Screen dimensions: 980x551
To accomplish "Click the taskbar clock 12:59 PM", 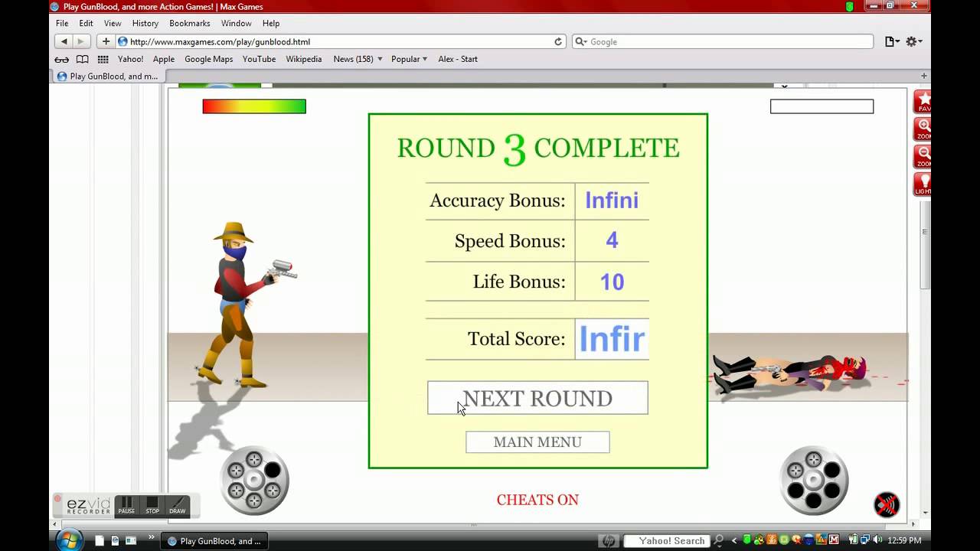I will (x=903, y=541).
